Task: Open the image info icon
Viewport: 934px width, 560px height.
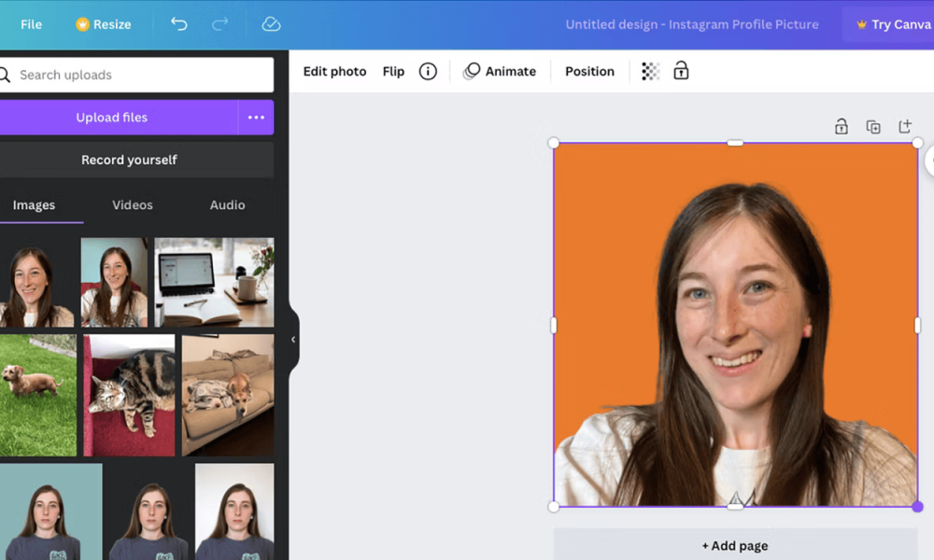Action: [x=428, y=72]
